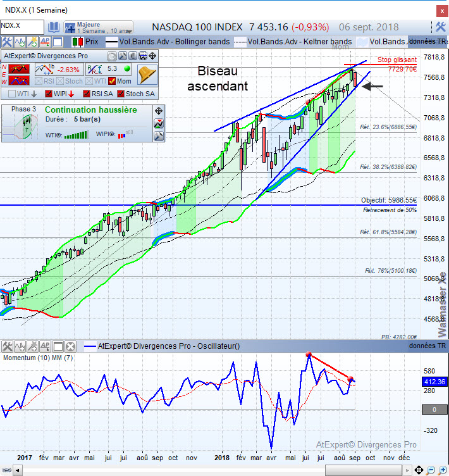Click the Prix legend label

pos(92,42)
